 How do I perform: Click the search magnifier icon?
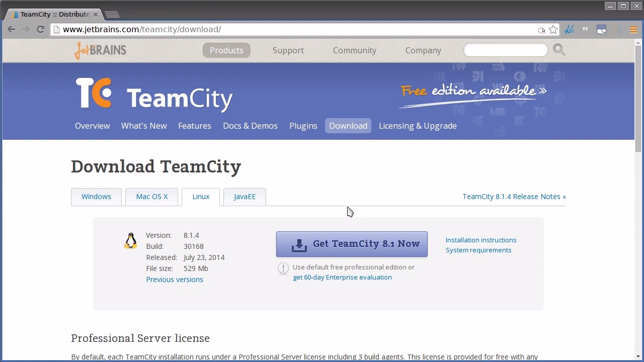tap(559, 49)
